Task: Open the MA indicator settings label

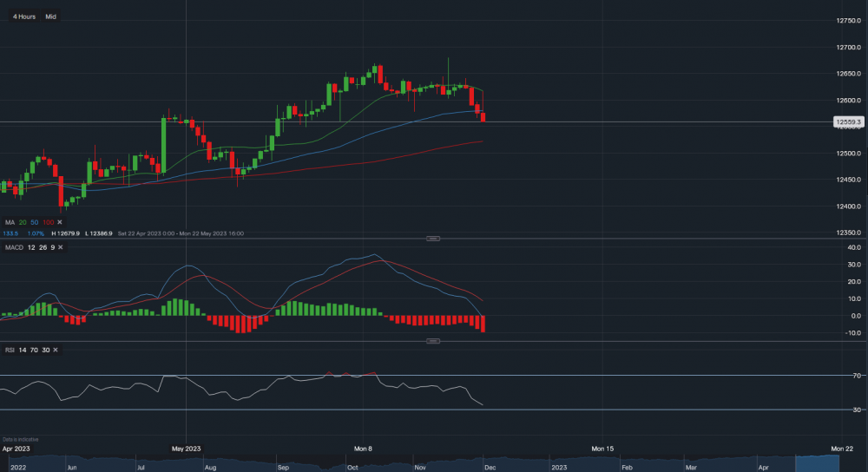Action: click(9, 223)
